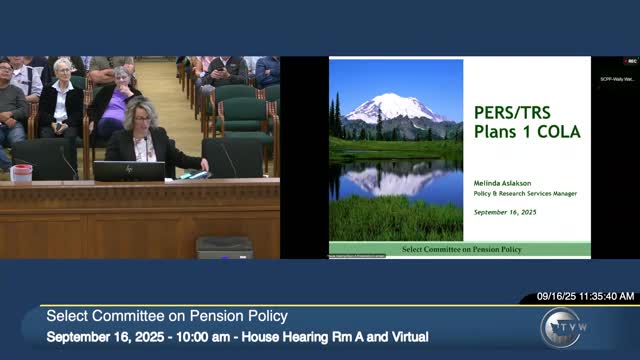
Task: Click the presenter name Melinda Aslakson
Action: [x=502, y=183]
